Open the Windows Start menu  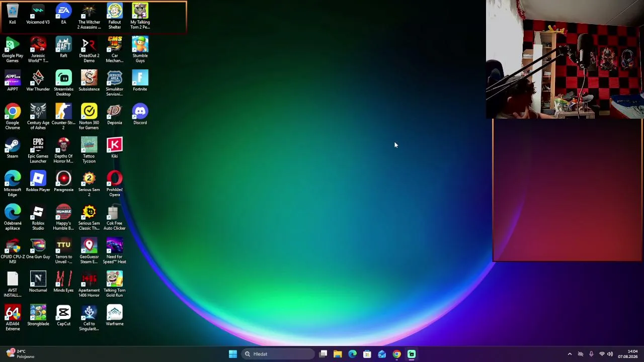coord(232,354)
